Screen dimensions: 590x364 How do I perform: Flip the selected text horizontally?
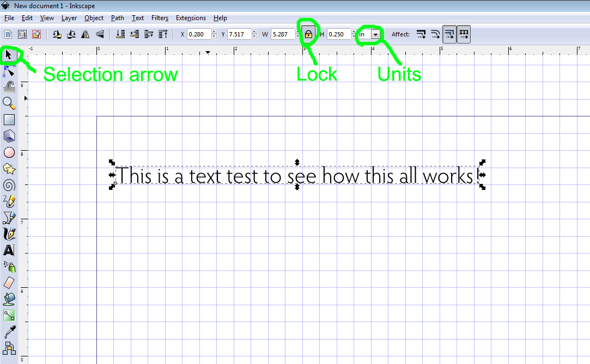pos(86,34)
